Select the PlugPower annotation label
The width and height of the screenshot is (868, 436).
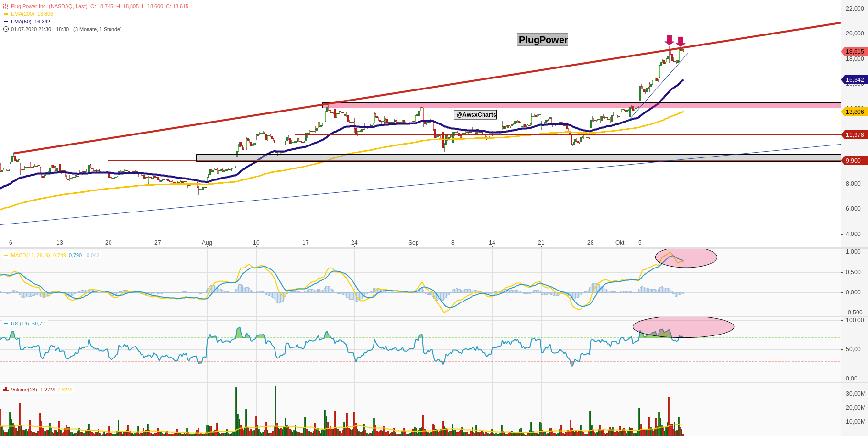[x=543, y=40]
